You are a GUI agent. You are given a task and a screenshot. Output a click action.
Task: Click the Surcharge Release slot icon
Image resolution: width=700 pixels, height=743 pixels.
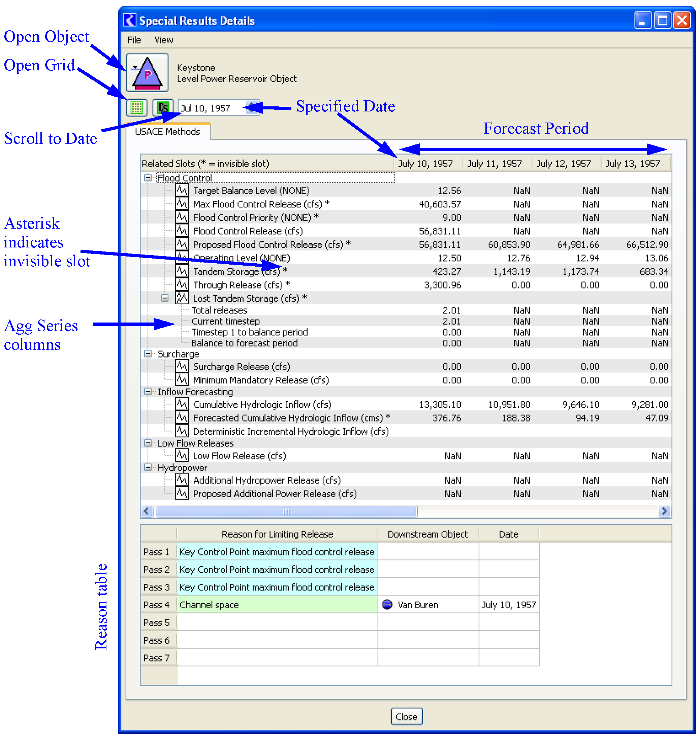pyautogui.click(x=182, y=367)
